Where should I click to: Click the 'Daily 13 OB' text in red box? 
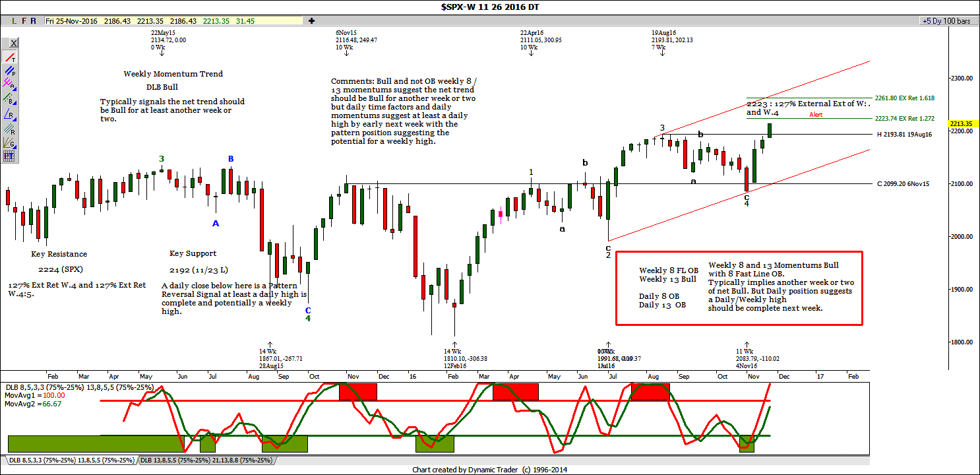[x=662, y=305]
